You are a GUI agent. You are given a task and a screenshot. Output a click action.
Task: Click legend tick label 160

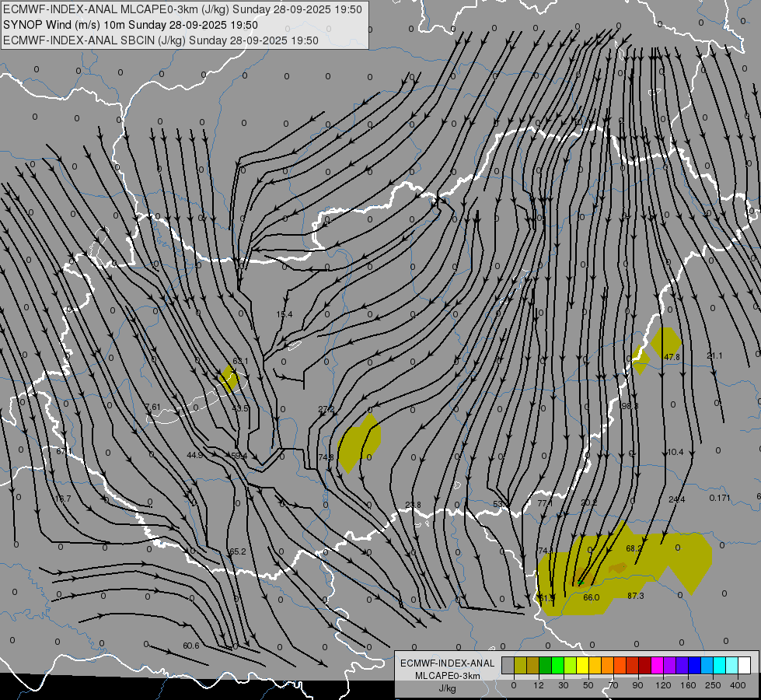[688, 685]
